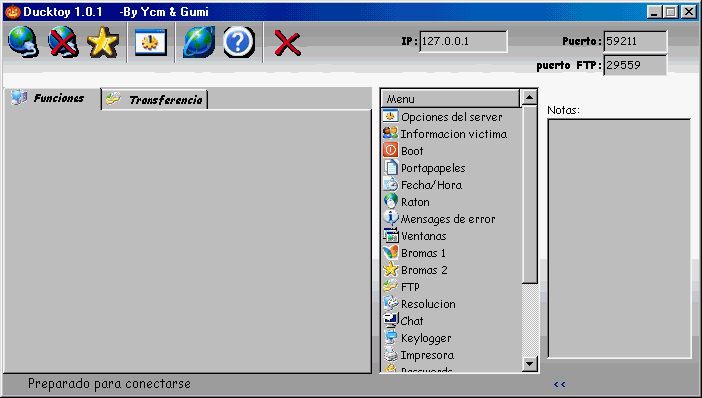Switch to the Transferencia tab
The width and height of the screenshot is (702, 398).
155,99
